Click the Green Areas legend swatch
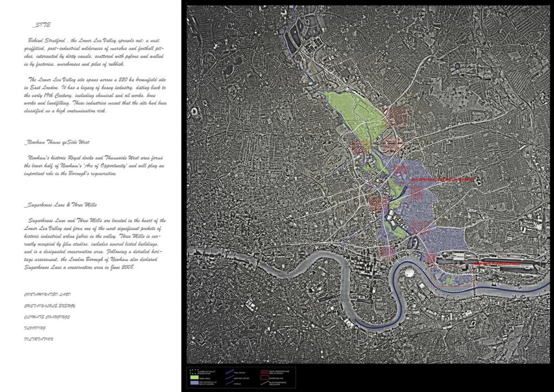 194,377
